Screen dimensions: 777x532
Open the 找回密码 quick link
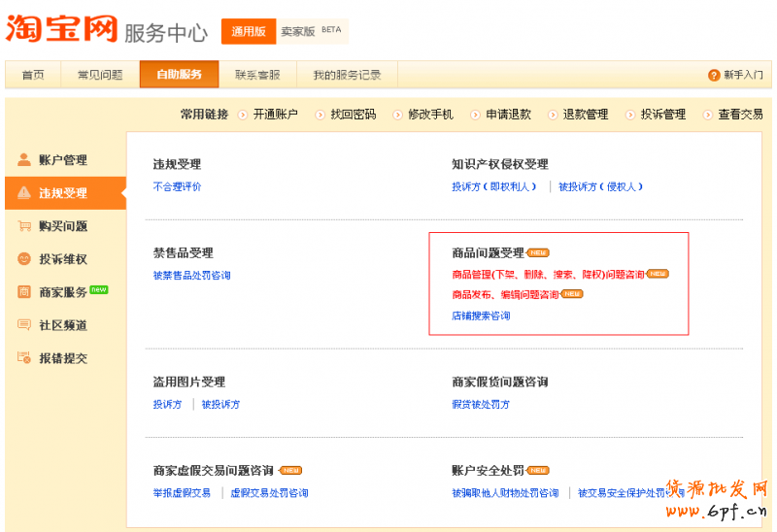coord(354,115)
